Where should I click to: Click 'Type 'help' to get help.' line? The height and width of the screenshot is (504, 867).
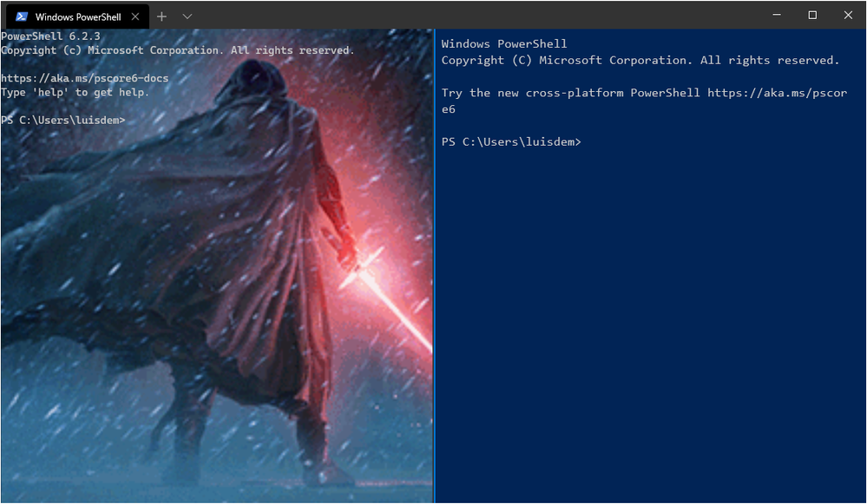pyautogui.click(x=76, y=92)
